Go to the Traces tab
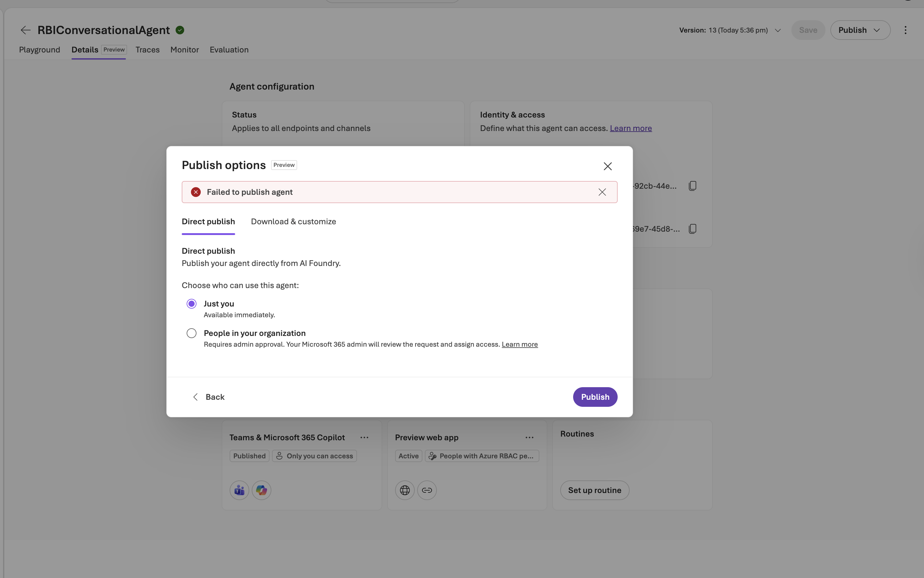 click(148, 50)
